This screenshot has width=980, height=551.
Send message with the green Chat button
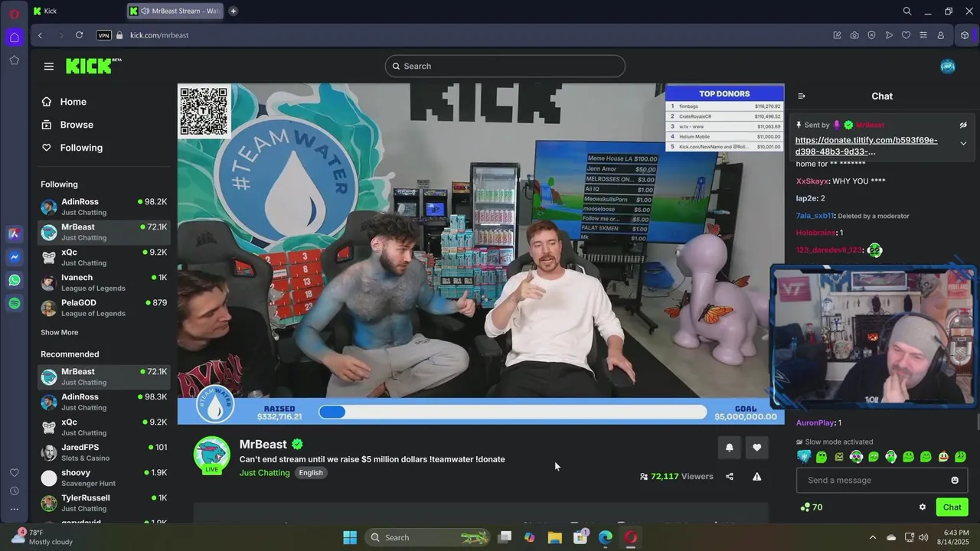pyautogui.click(x=952, y=507)
